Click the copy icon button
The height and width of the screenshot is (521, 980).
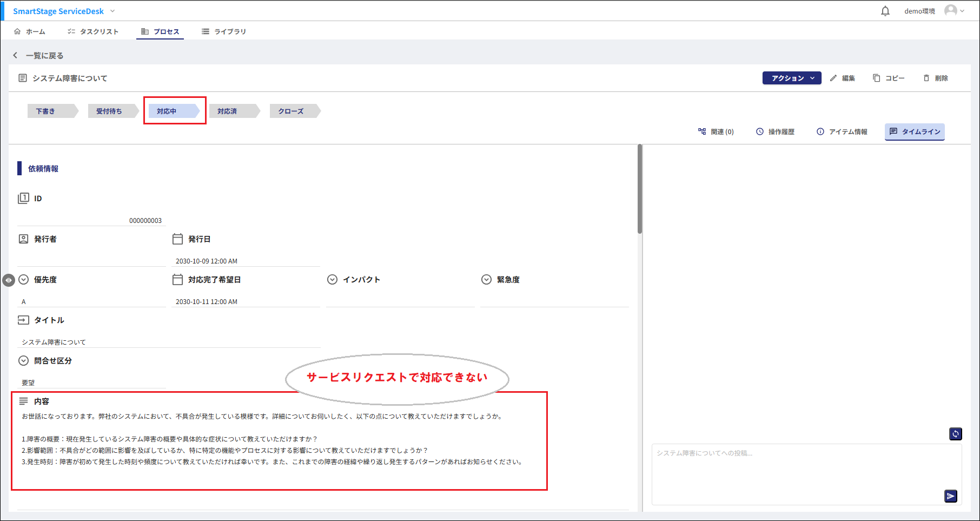point(876,78)
